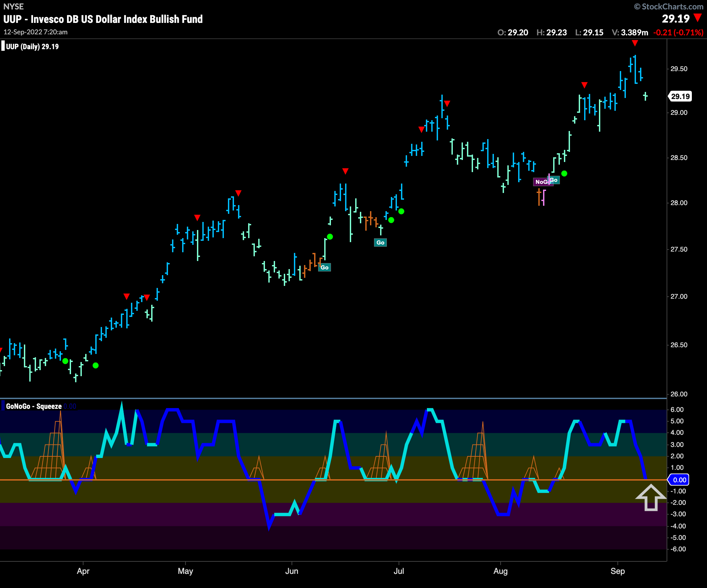Click the low value L: 29.15
This screenshot has height=588, width=707.
[589, 33]
